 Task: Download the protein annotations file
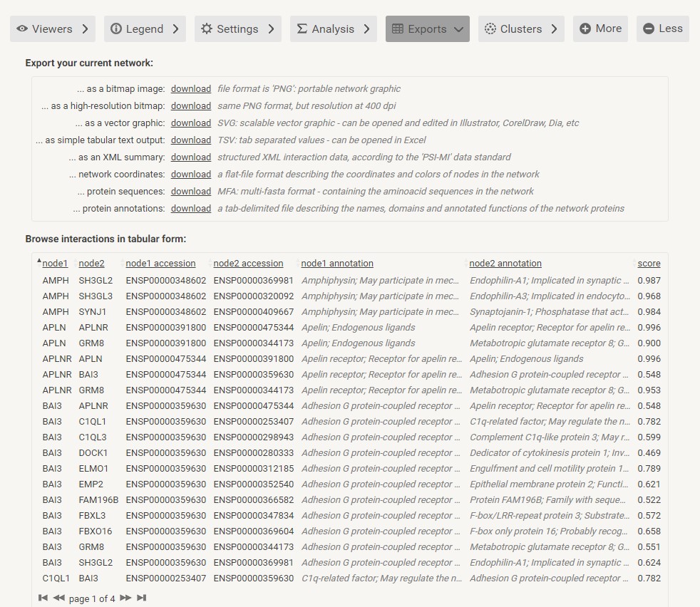coord(191,209)
